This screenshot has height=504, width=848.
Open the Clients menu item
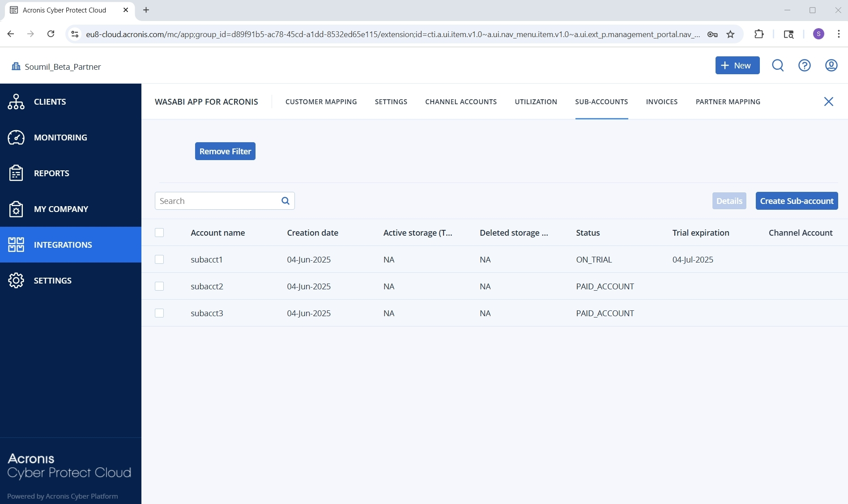[x=71, y=102]
